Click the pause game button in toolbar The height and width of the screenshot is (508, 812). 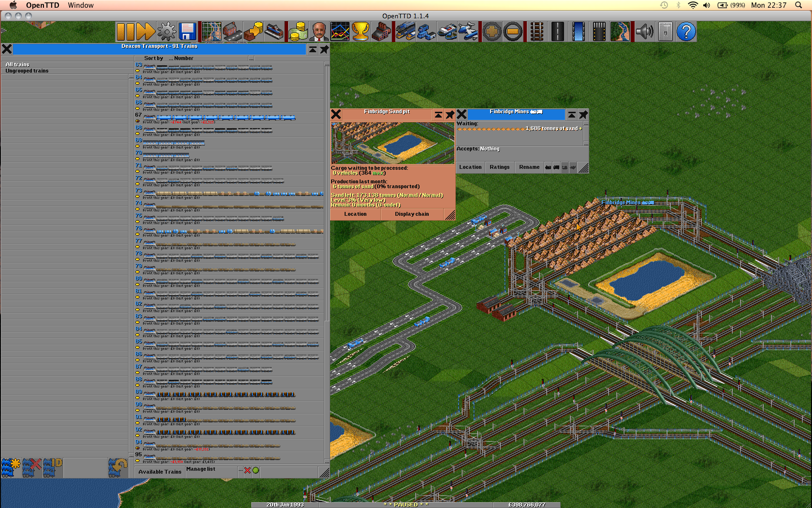tap(125, 32)
